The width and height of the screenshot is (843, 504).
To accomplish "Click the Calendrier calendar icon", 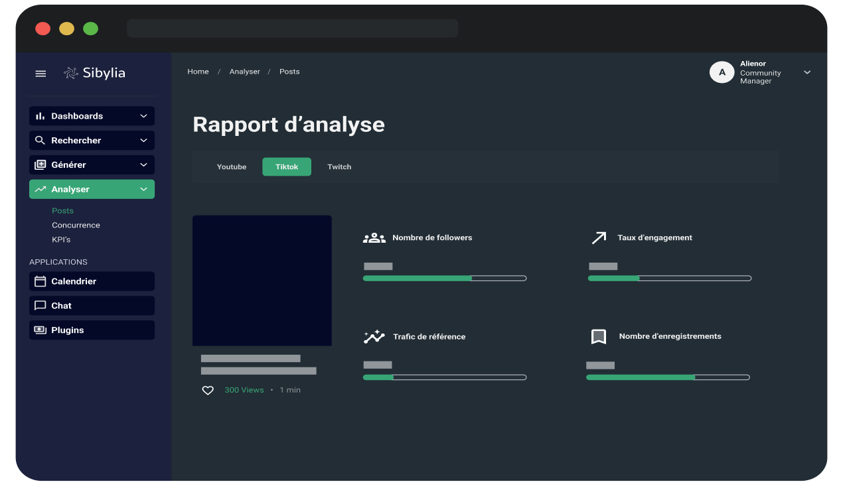I will click(40, 281).
